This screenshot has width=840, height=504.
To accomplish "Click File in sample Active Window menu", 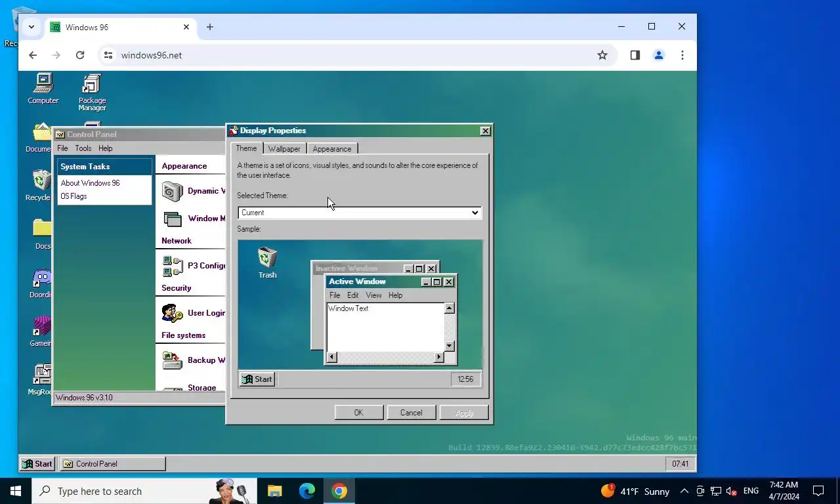I will coord(335,295).
